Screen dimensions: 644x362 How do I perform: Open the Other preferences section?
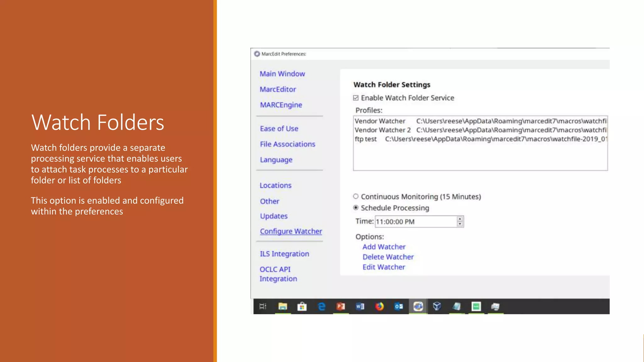269,201
